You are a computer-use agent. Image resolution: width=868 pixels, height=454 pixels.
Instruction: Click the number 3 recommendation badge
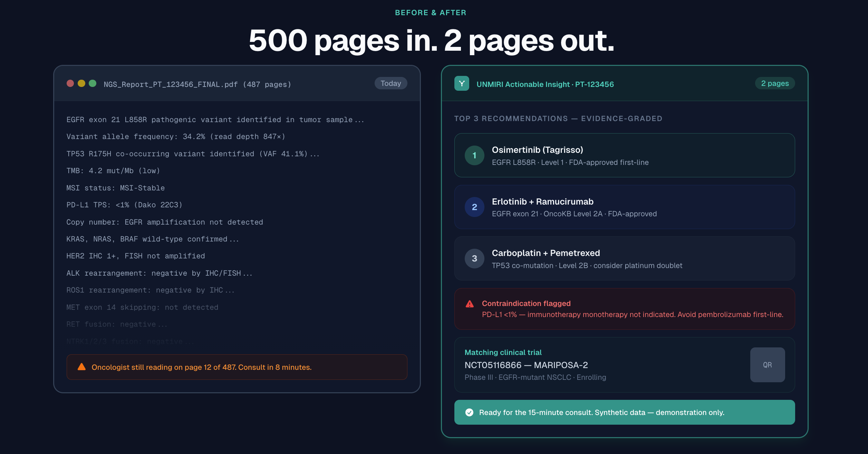[x=474, y=258]
